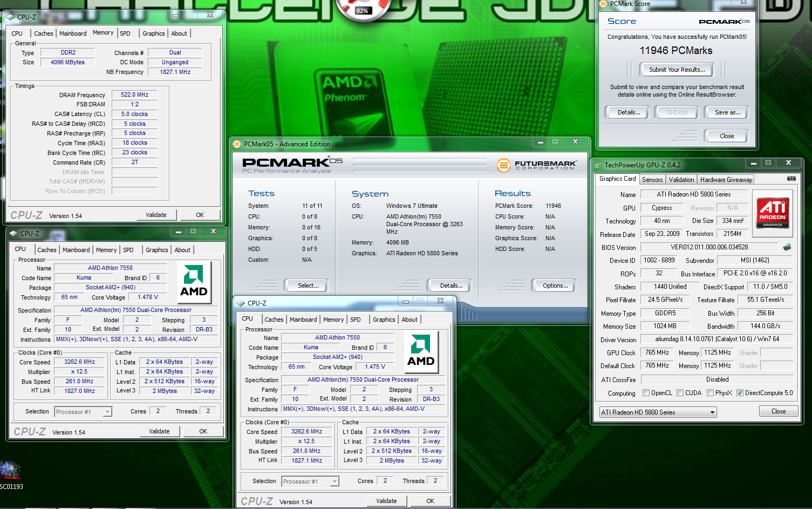Click Close button in GPU-Z window
This screenshot has width=812, height=509.
[x=778, y=411]
